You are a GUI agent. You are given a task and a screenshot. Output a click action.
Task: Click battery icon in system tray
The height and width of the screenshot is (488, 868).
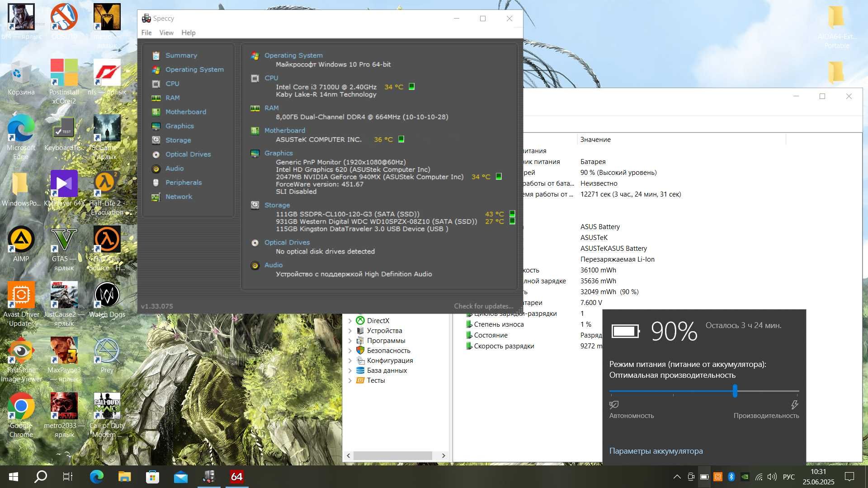[704, 477]
